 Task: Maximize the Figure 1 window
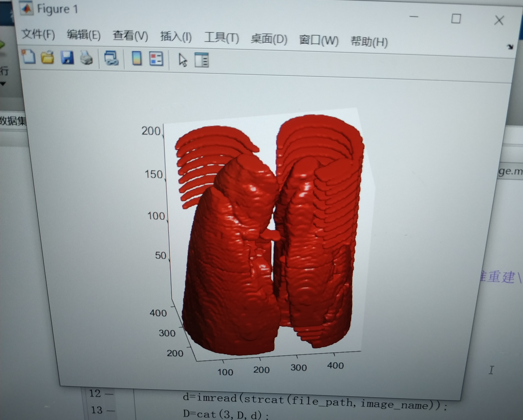click(x=456, y=19)
